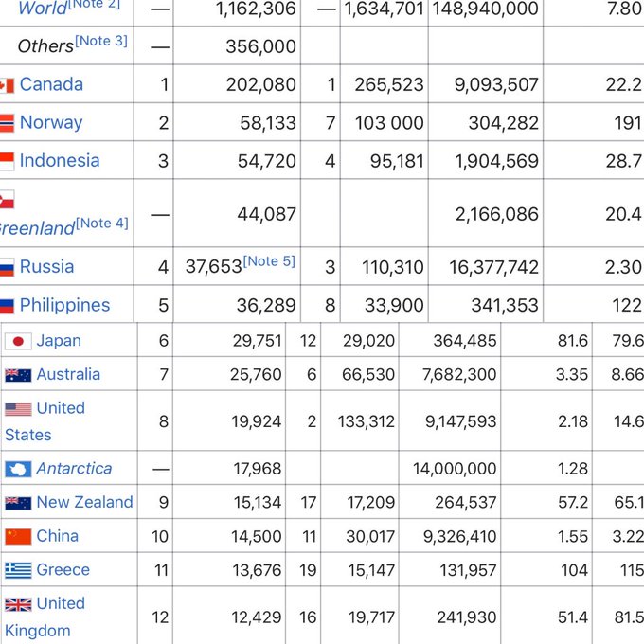This screenshot has width=644, height=644.
Task: Open the United Kingdom link
Action: click(45, 617)
